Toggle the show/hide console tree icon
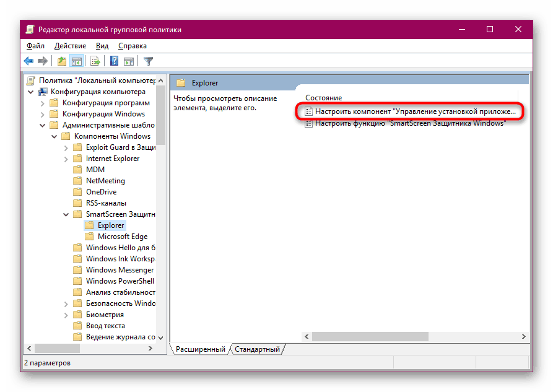The width and height of the screenshot is (553, 392). point(77,61)
